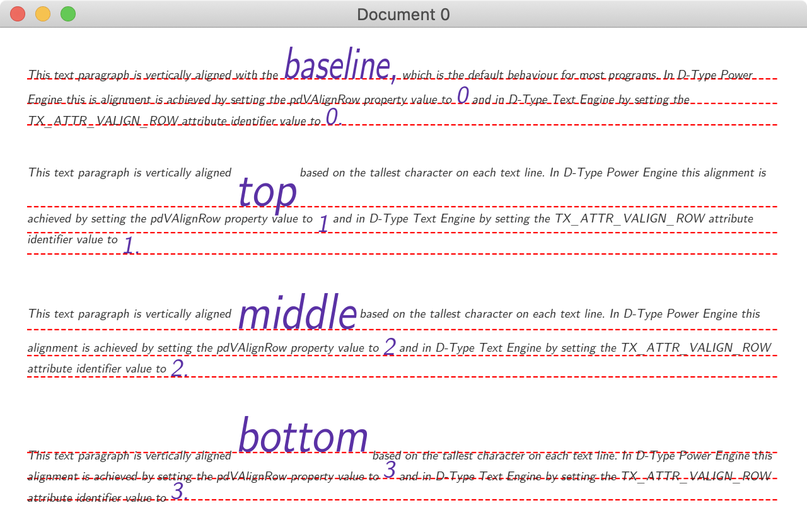807x532 pixels.
Task: Click the purple "3" after pdVAlignRow value
Action: (x=390, y=470)
